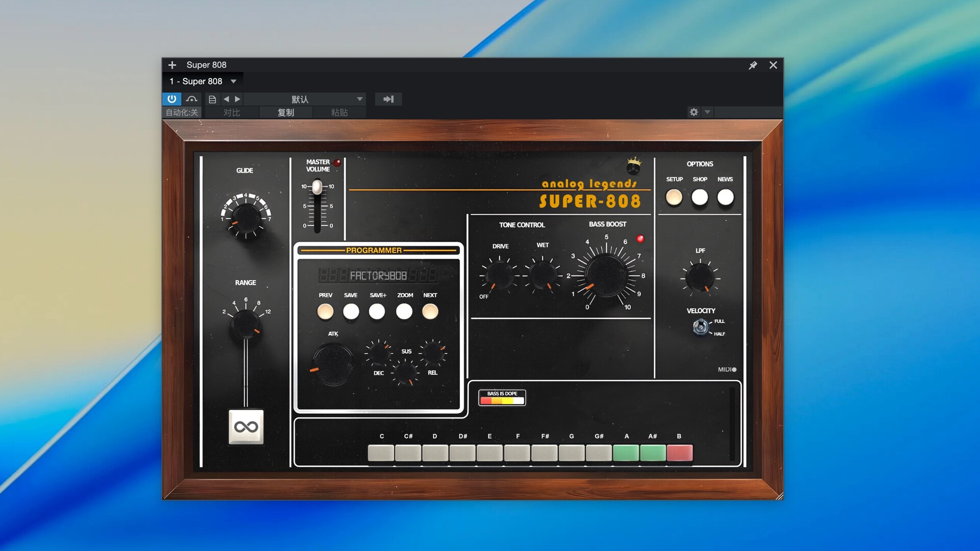The height and width of the screenshot is (551, 980).
Task: Click the automation mode curve icon
Action: pos(191,99)
